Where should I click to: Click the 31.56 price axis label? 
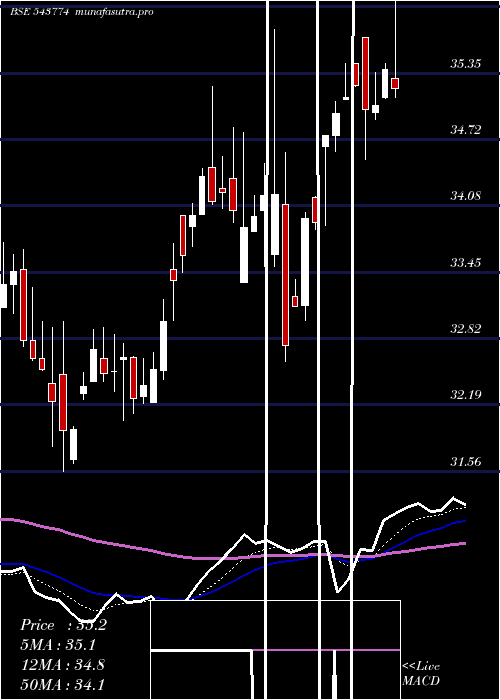tap(465, 462)
